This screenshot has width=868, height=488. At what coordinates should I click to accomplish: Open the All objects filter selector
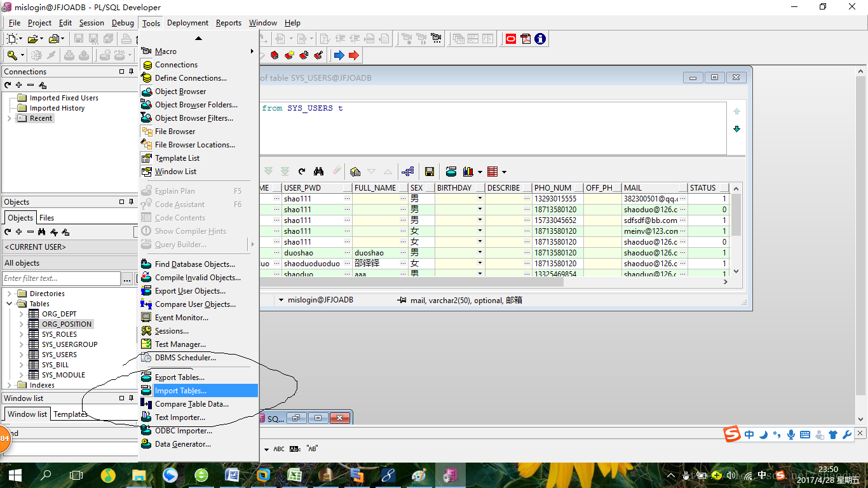[x=69, y=263]
